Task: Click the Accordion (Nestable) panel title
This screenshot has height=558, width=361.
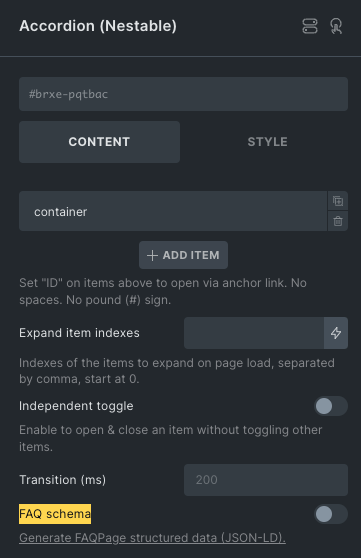Action: click(x=98, y=26)
